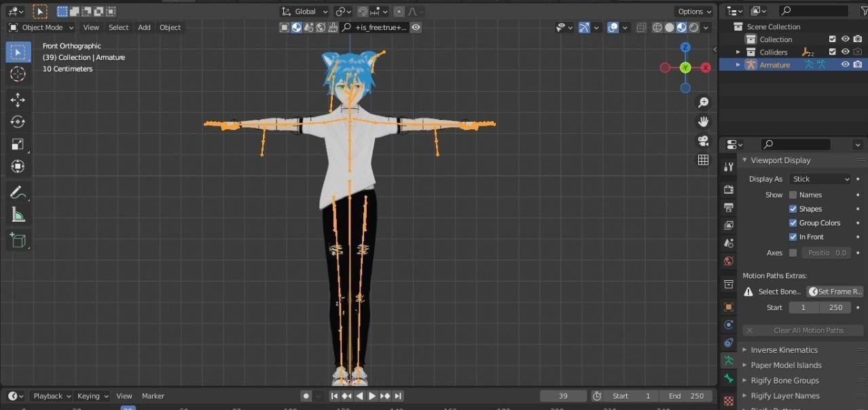
Task: Expand the Rigify Layer Names panel
Action: pos(744,396)
